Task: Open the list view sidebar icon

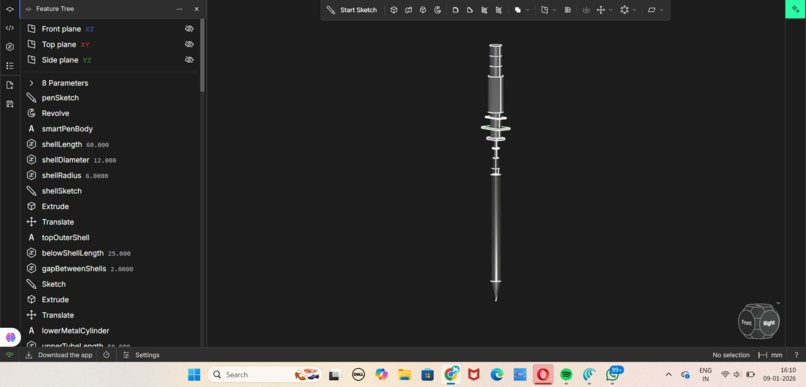Action: point(9,66)
